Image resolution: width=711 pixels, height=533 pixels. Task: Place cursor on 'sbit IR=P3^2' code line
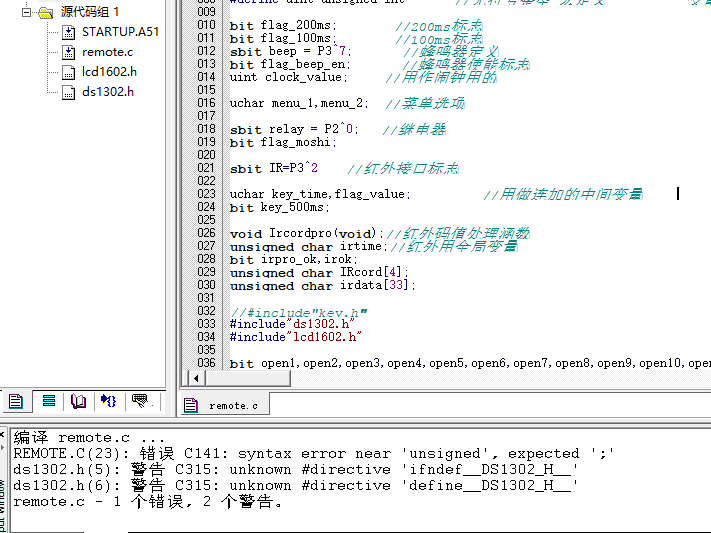pos(273,168)
